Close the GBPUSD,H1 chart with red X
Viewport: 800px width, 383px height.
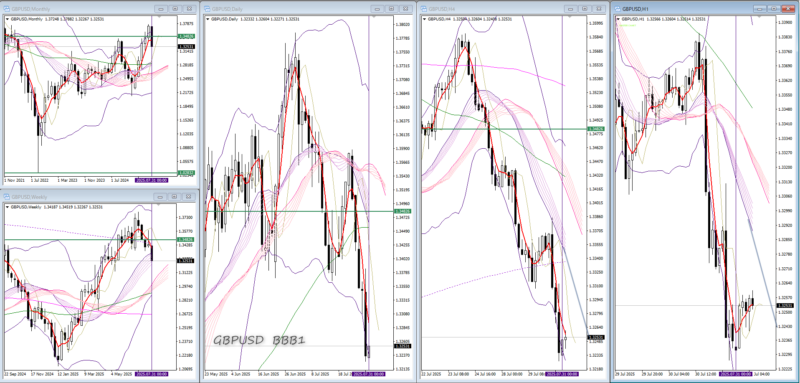click(789, 9)
